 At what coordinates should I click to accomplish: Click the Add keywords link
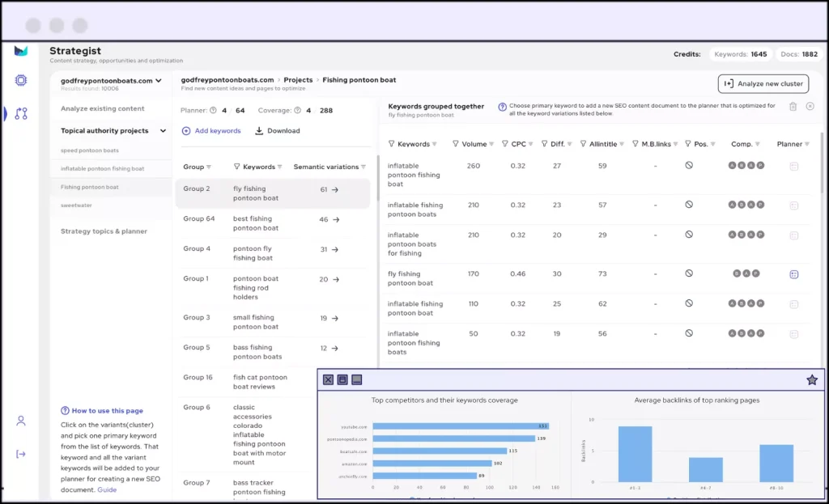pos(211,131)
